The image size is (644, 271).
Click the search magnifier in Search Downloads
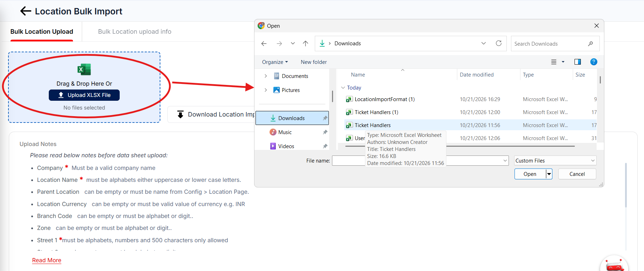tap(590, 44)
